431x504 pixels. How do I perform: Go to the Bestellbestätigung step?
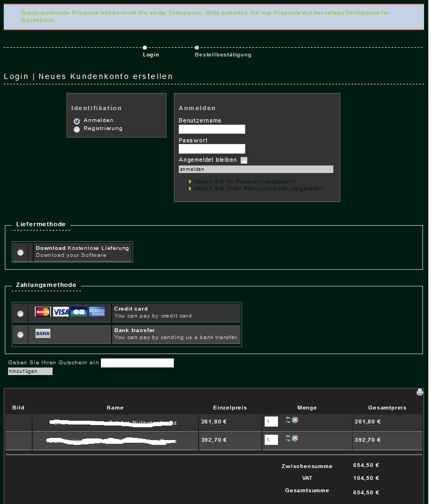pos(223,55)
